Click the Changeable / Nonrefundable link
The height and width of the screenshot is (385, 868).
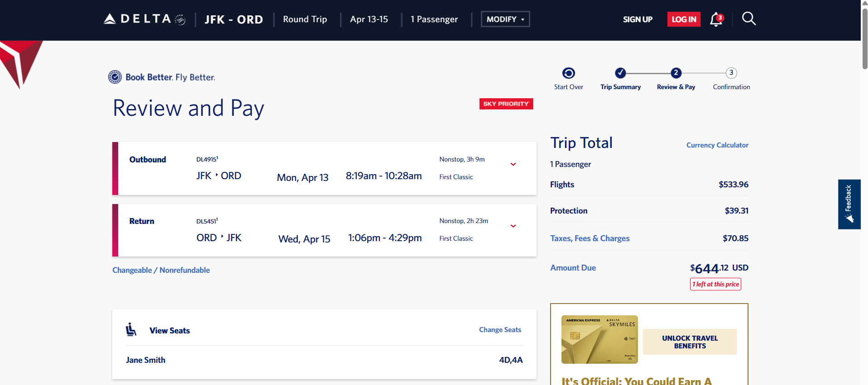161,270
